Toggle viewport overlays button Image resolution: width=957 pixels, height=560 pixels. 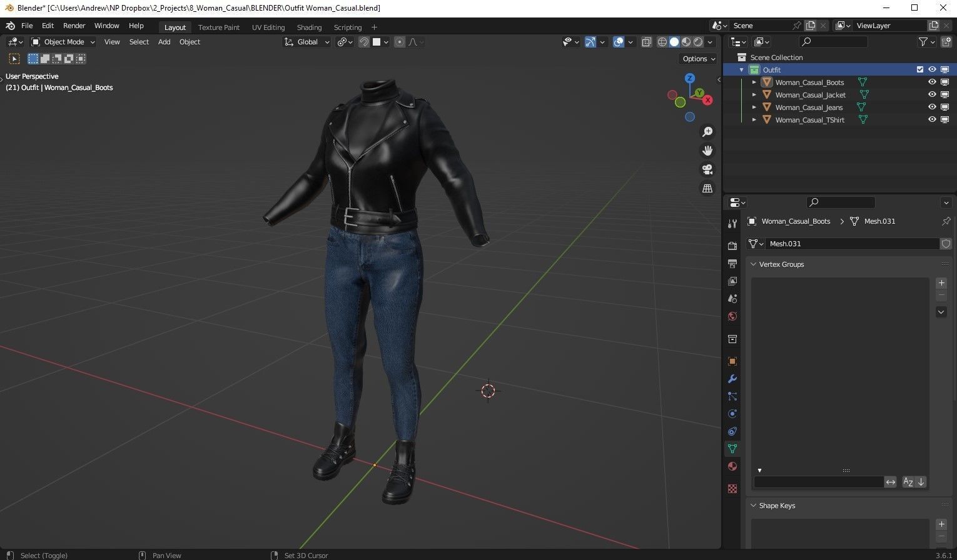(619, 42)
